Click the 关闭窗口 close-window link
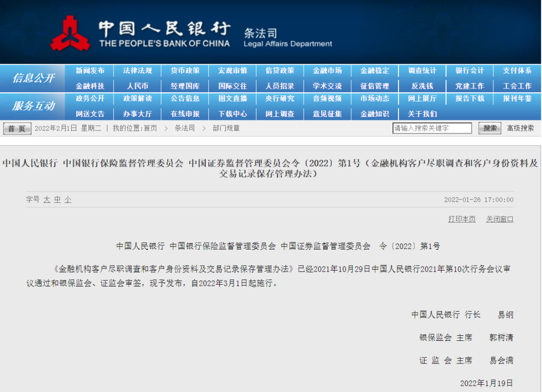Image resolution: width=542 pixels, height=392 pixels. tap(499, 219)
